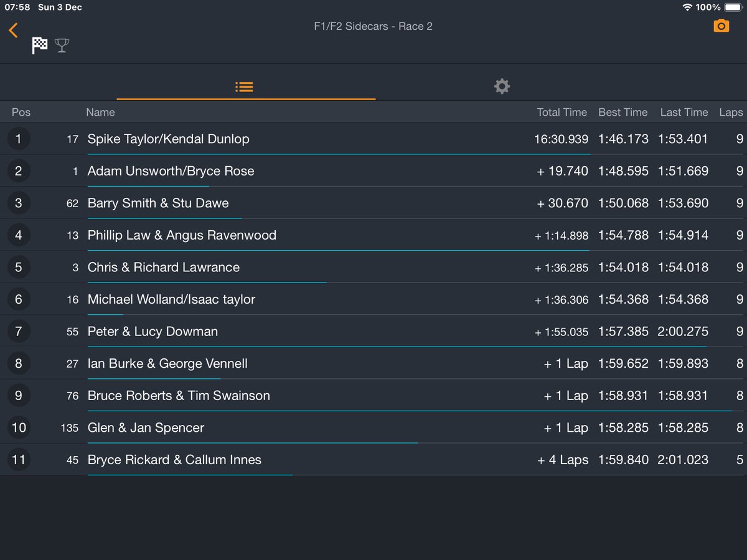Tap the 07:58 status bar clock

[17, 7]
